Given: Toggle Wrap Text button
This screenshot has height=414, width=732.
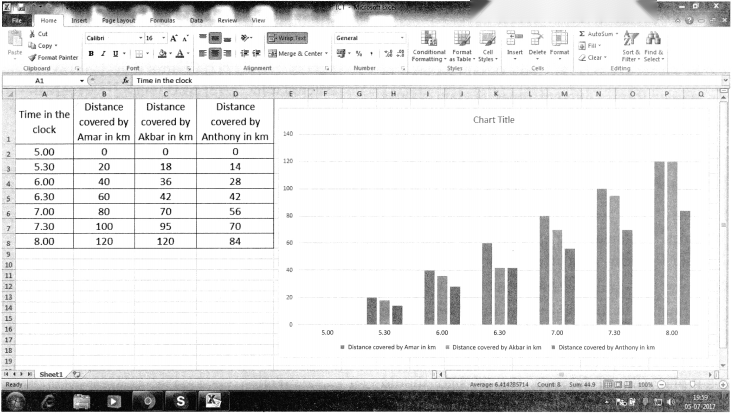Looking at the screenshot, I should [288, 38].
